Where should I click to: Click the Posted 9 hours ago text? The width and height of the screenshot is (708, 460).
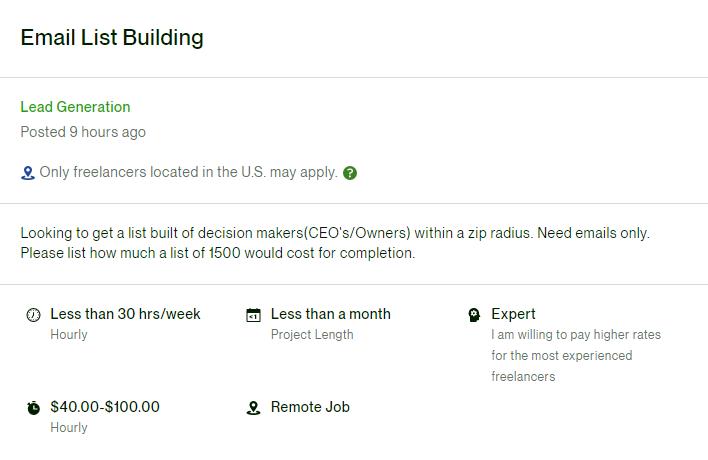(x=83, y=132)
